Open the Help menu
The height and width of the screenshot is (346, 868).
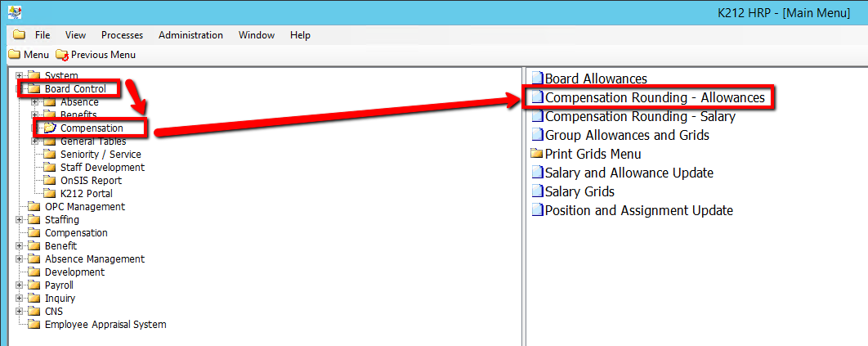[x=300, y=35]
